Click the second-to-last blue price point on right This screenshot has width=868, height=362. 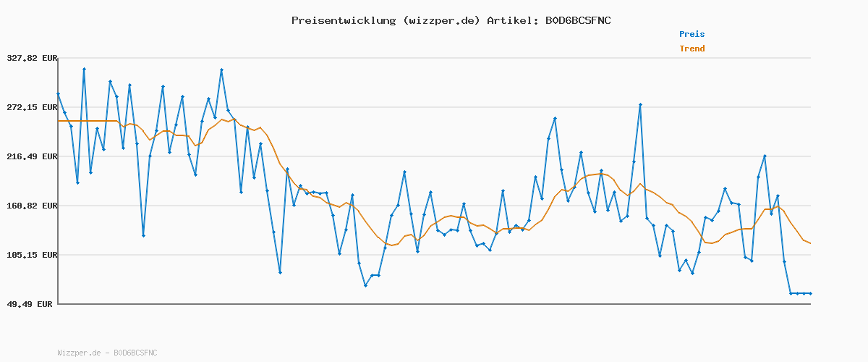[804, 293]
